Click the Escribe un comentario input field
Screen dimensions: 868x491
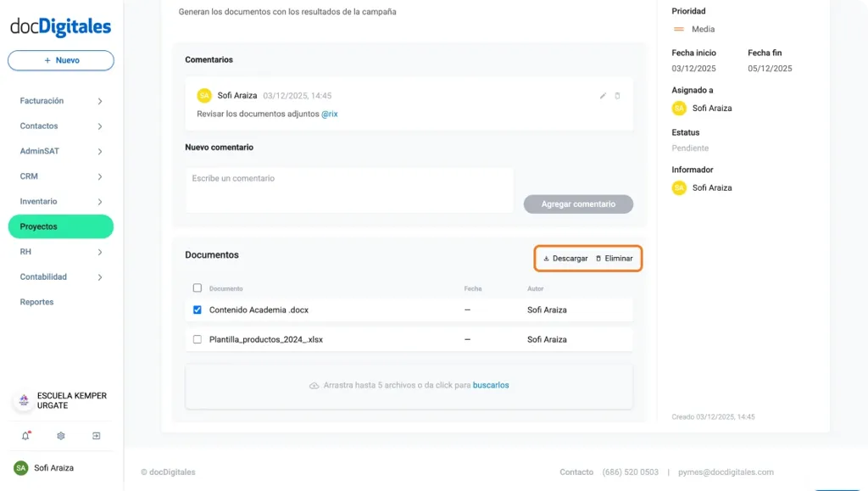click(348, 190)
